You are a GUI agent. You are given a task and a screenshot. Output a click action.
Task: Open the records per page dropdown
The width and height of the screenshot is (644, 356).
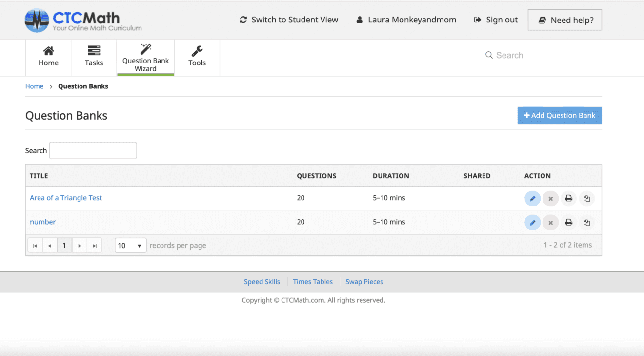(131, 246)
